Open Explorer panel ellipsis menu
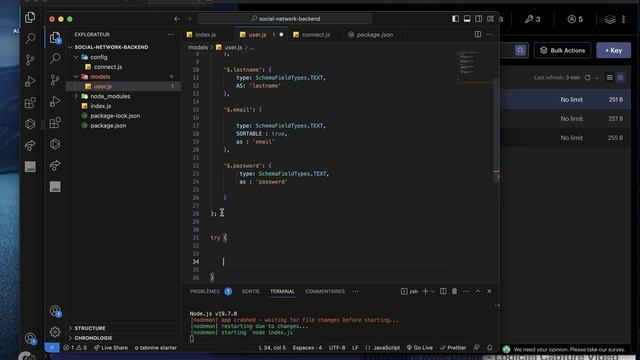Screen dimensions: 640x360 click(171, 35)
